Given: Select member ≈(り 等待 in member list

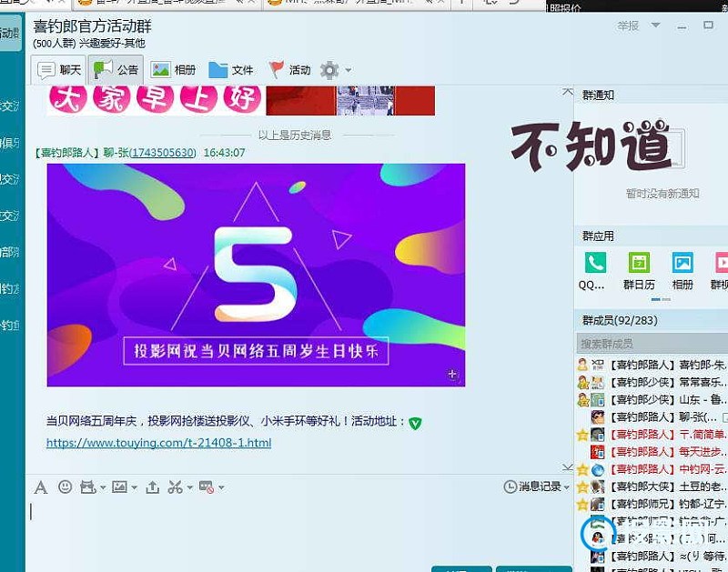Looking at the screenshot, I should coord(652,556).
